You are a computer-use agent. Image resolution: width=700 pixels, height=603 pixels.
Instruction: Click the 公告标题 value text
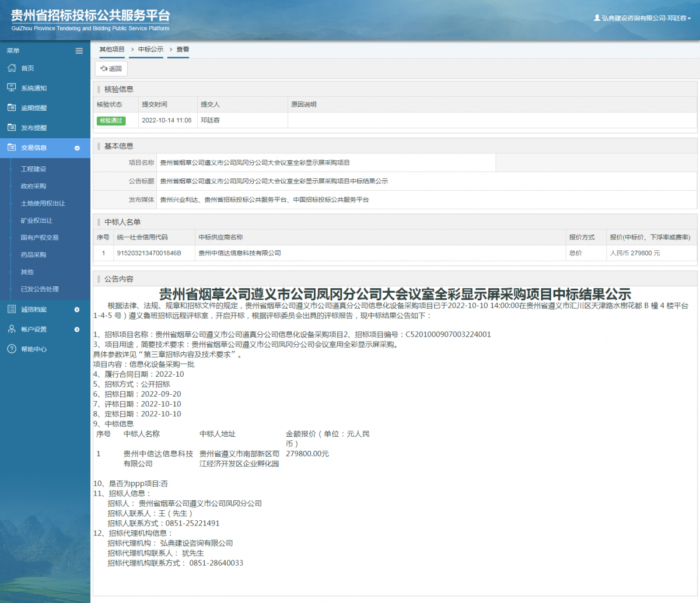(274, 181)
